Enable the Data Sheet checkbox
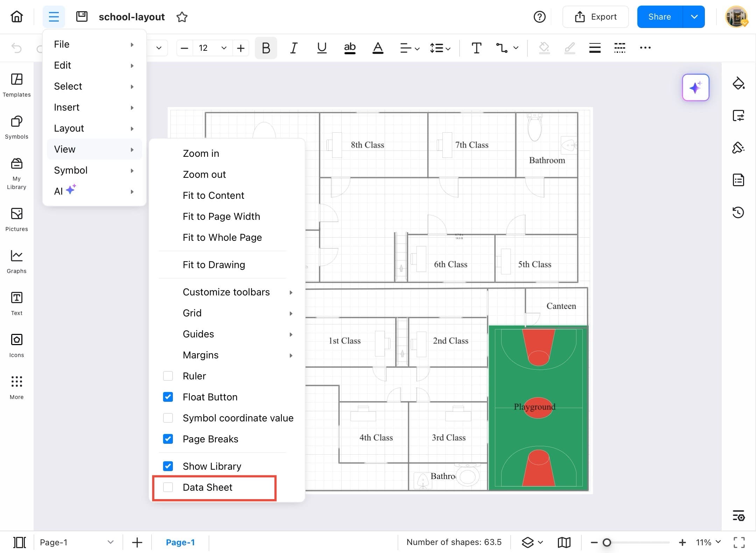This screenshot has height=553, width=756. (x=168, y=487)
